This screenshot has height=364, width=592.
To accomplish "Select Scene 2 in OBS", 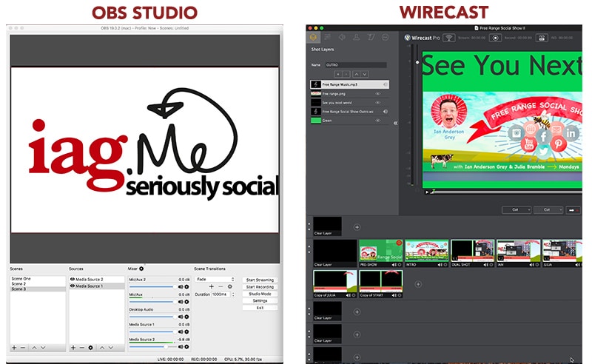I will pyautogui.click(x=38, y=283).
